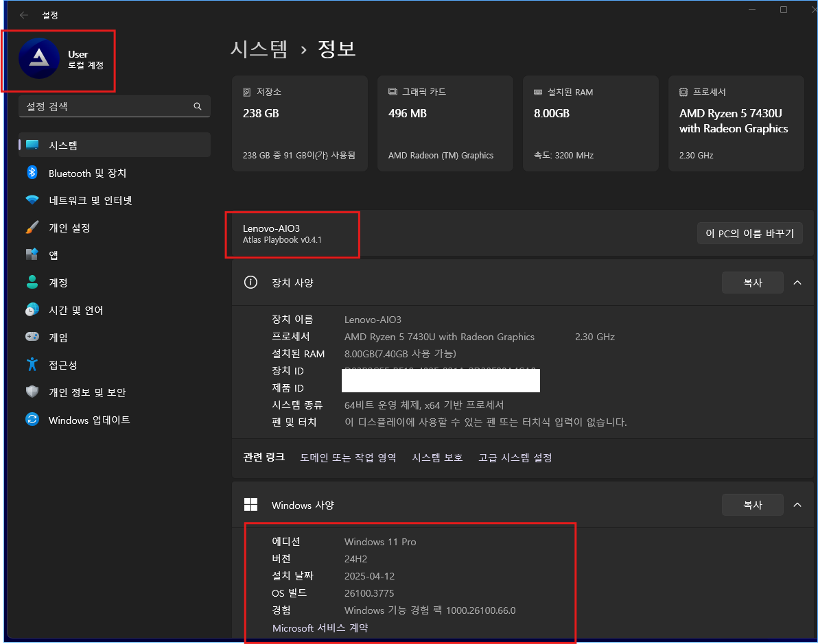The width and height of the screenshot is (818, 644).
Task: Click the back arrow in the Settings title bar
Action: [23, 15]
